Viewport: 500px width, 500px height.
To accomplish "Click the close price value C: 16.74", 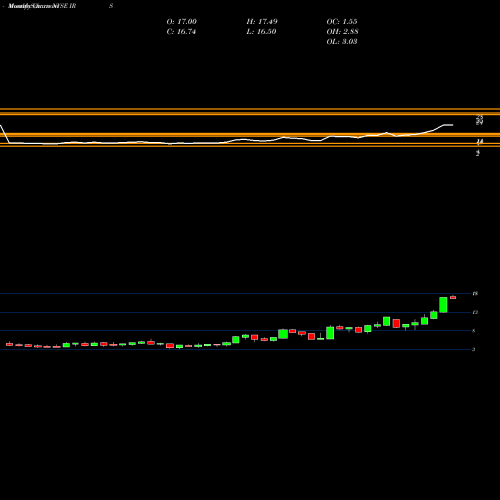I will coord(181,32).
